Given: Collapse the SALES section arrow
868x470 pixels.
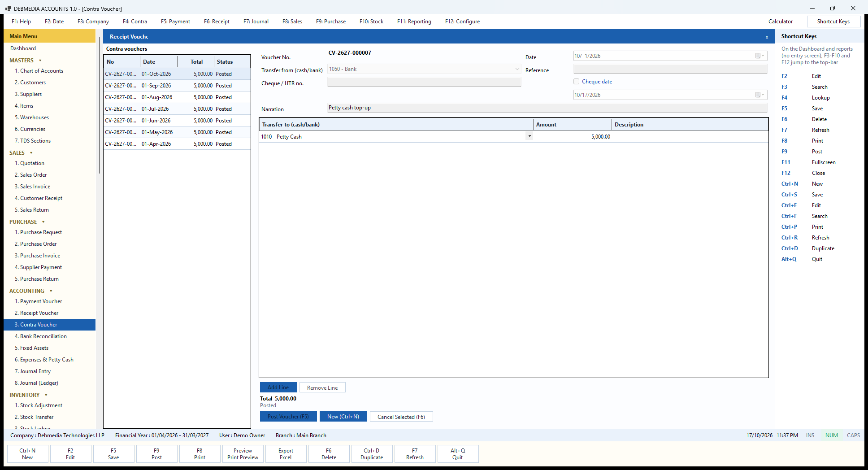Looking at the screenshot, I should pyautogui.click(x=31, y=153).
